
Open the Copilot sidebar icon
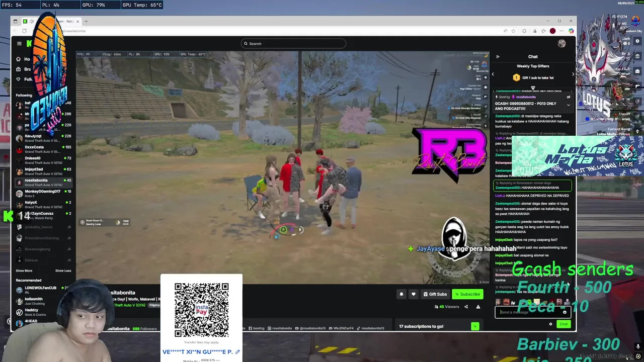(x=571, y=31)
